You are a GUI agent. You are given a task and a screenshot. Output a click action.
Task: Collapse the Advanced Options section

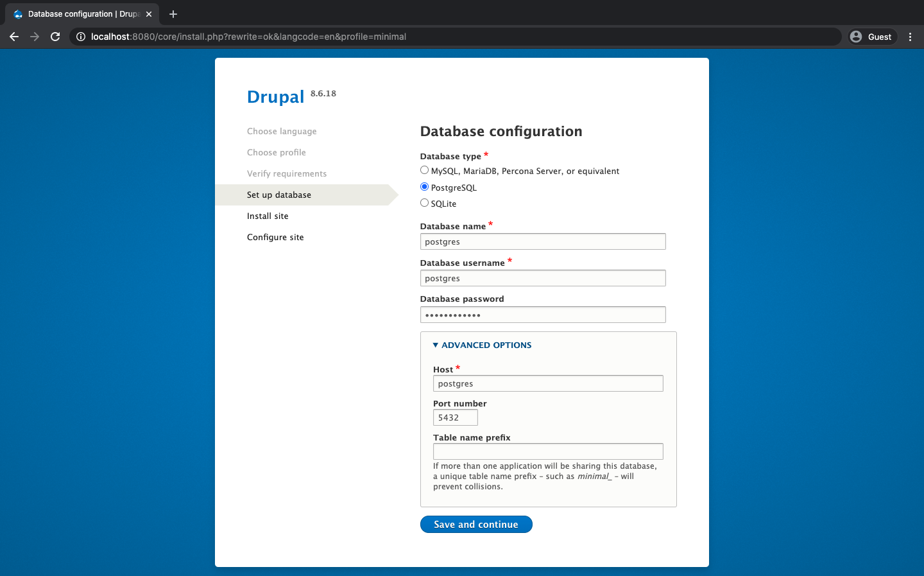[x=483, y=345]
